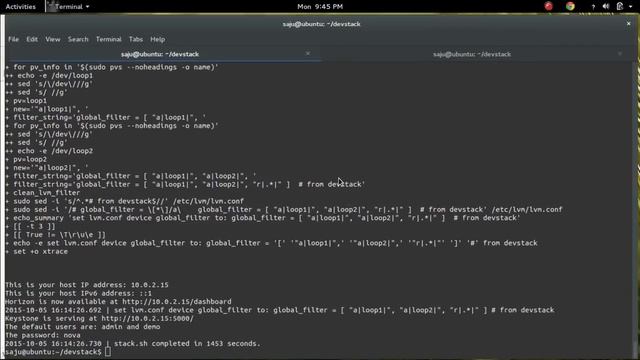This screenshot has width=640, height=360.
Task: Click the red recorder tray icon
Action: 549,6
